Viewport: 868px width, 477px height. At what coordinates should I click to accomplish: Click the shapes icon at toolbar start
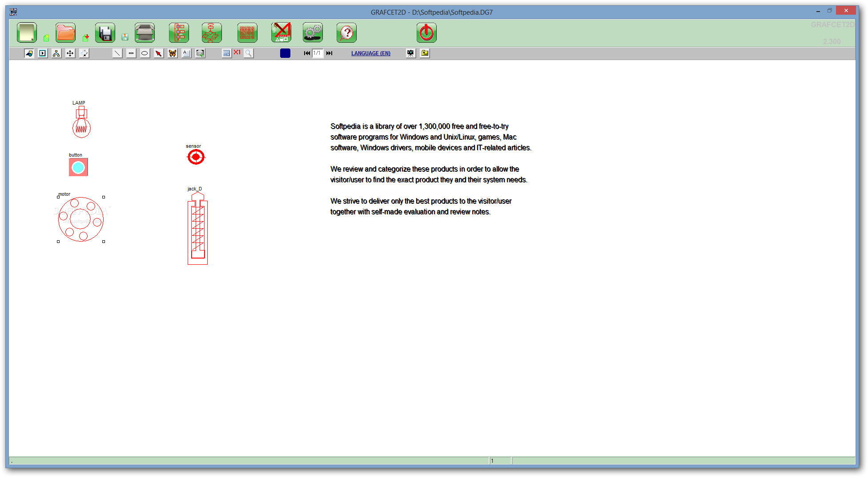point(29,53)
